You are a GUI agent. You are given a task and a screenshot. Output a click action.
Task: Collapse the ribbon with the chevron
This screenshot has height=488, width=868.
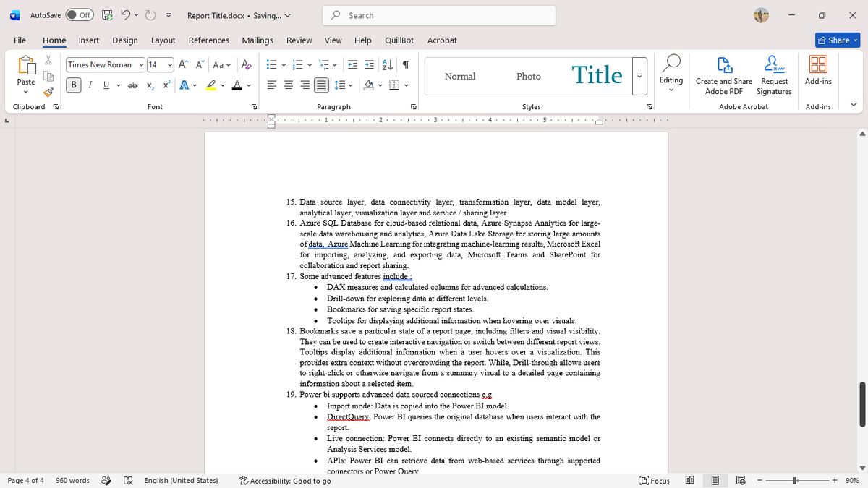[854, 106]
